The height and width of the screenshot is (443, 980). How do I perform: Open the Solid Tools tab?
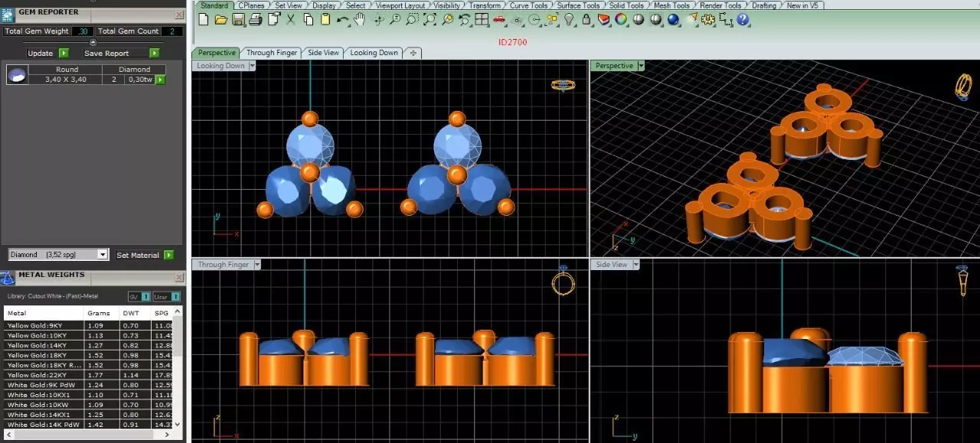(626, 5)
